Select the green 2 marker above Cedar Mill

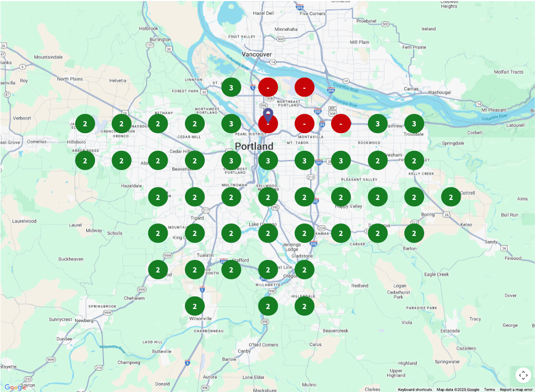coord(194,124)
